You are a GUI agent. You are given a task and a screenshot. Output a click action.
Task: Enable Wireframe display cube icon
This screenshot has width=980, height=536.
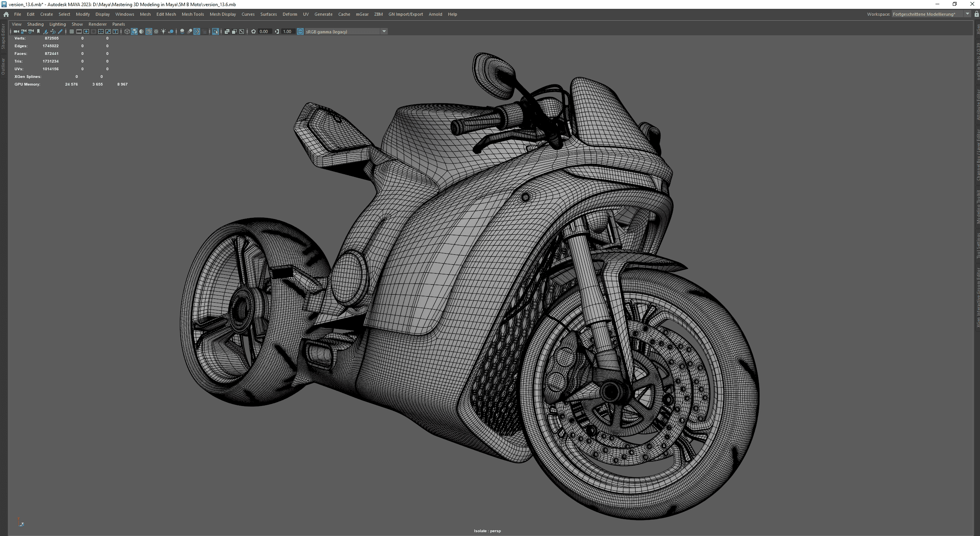[x=127, y=31]
